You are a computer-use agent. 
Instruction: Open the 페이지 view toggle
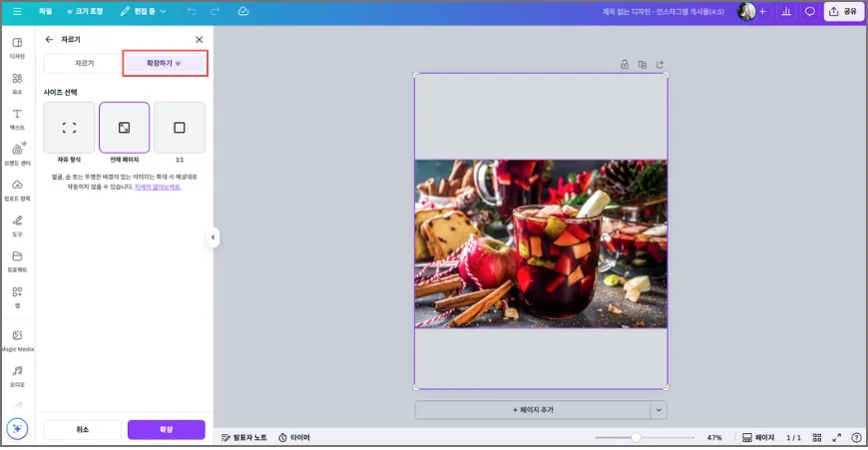pyautogui.click(x=758, y=437)
